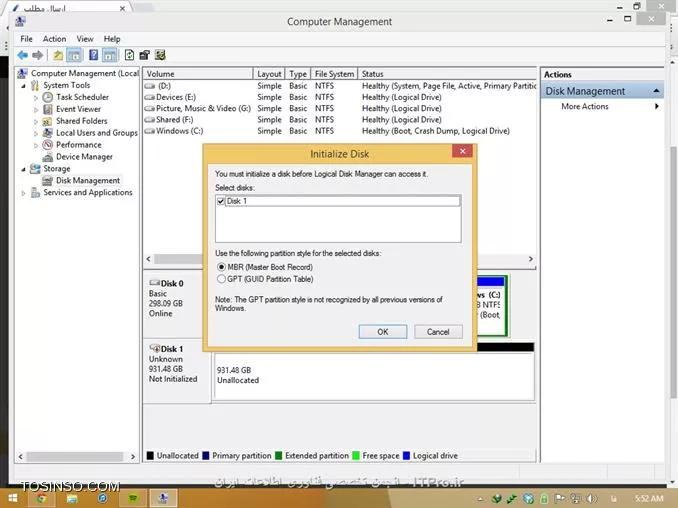Collapse the System Tools tree node

point(24,86)
